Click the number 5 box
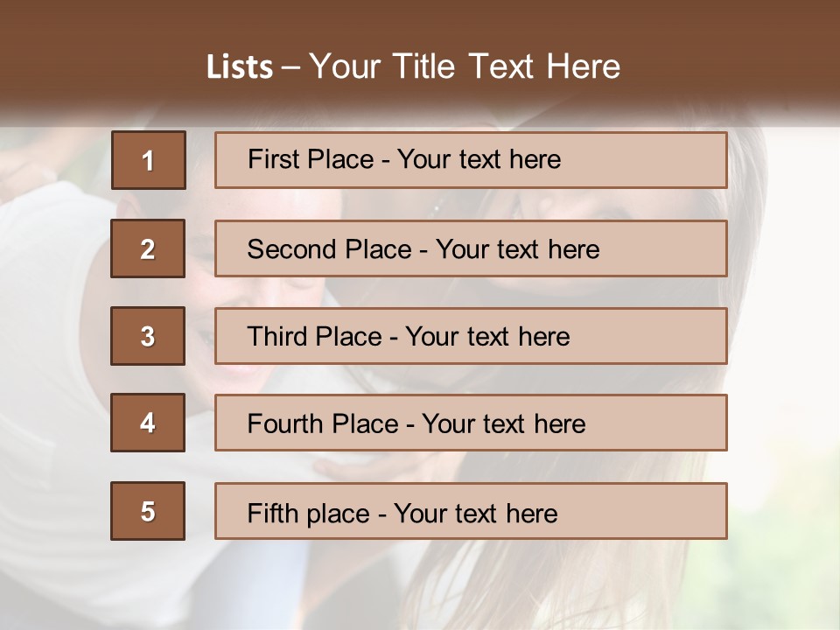This screenshot has width=840, height=630. tap(148, 510)
